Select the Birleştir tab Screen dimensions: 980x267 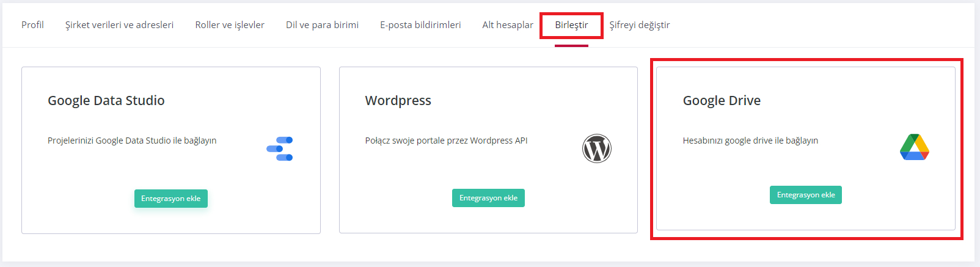571,25
